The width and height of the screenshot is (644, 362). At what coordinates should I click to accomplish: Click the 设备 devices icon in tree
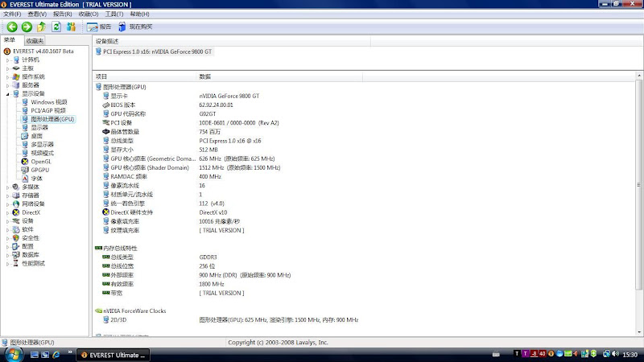click(x=15, y=220)
